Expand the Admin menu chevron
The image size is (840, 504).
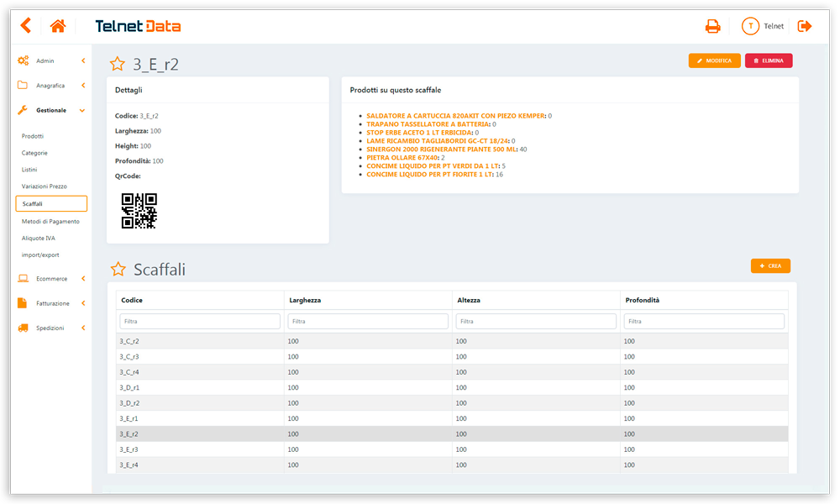click(x=83, y=60)
